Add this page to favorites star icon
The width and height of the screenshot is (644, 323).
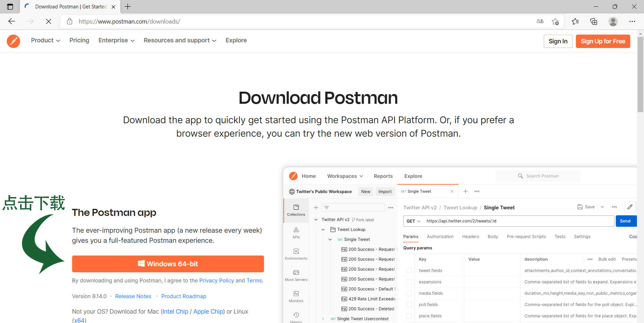[555, 21]
